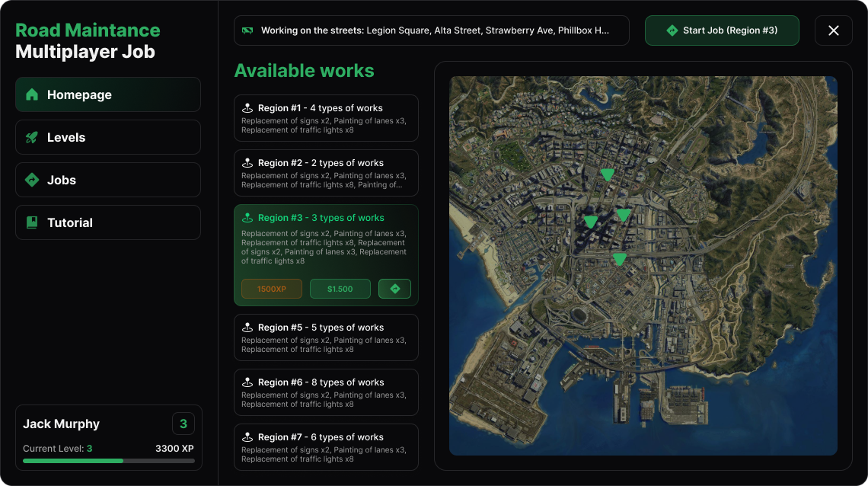This screenshot has height=486, width=868.
Task: Click the map pin icon of Region #2
Action: 247,163
